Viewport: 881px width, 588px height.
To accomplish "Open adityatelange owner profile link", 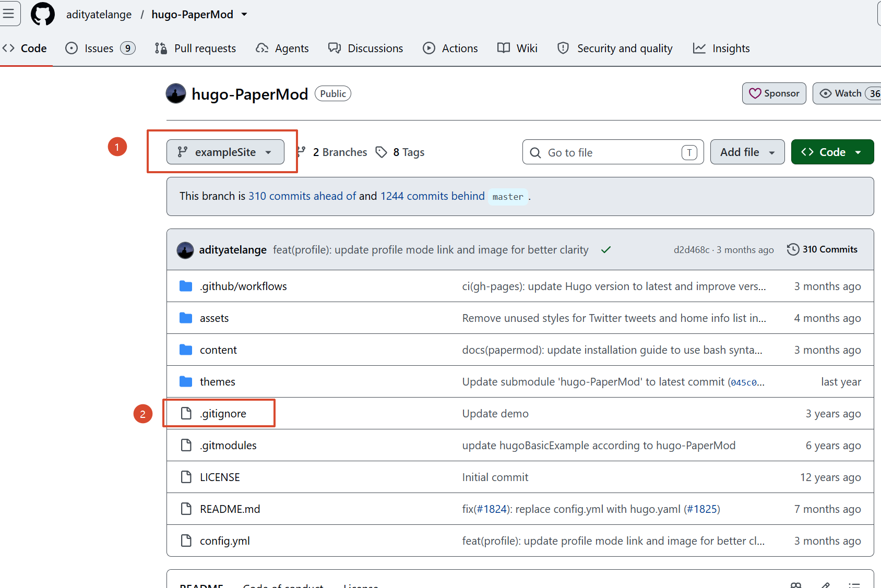I will (99, 15).
